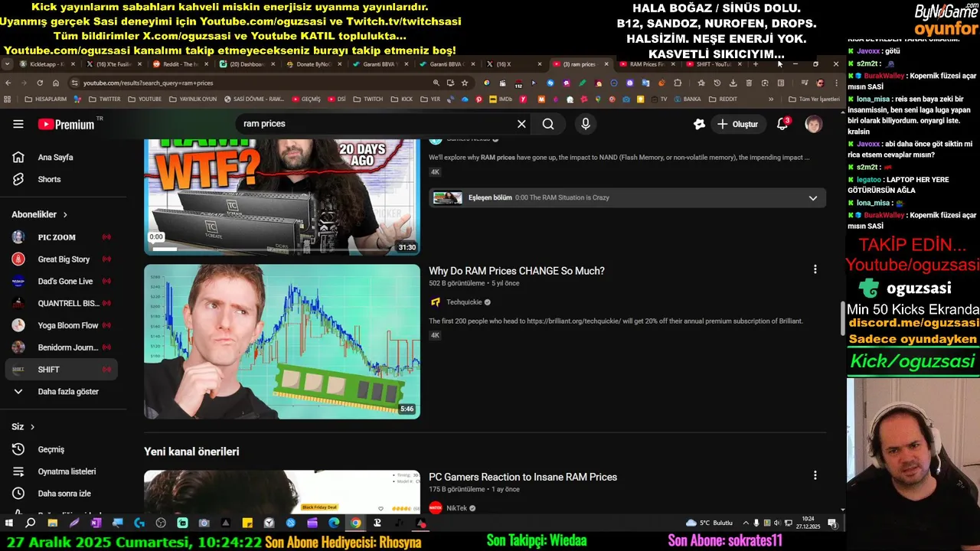Viewport: 980px width, 551px height.
Task: Expand Daha fazla göster subscriptions
Action: [x=61, y=391]
